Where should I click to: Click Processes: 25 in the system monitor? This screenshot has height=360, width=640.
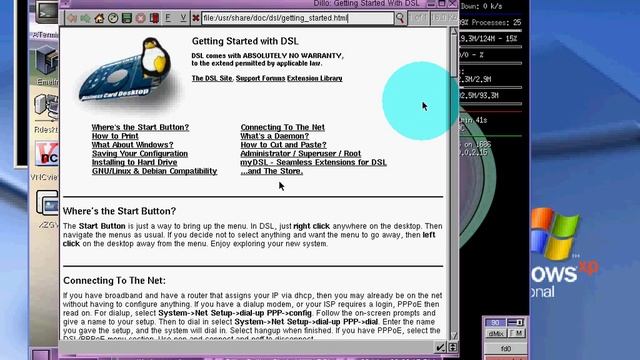click(496, 23)
